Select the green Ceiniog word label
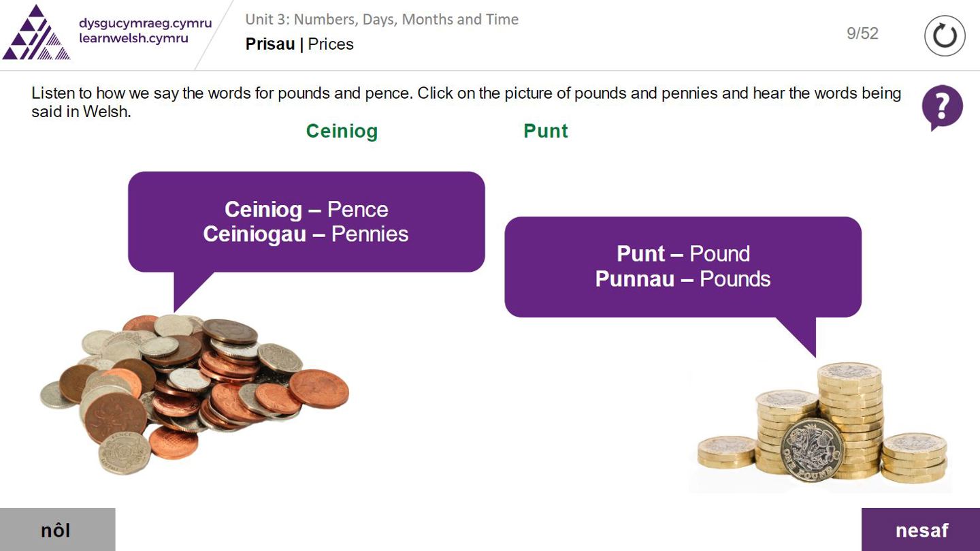The image size is (980, 551). [x=342, y=131]
